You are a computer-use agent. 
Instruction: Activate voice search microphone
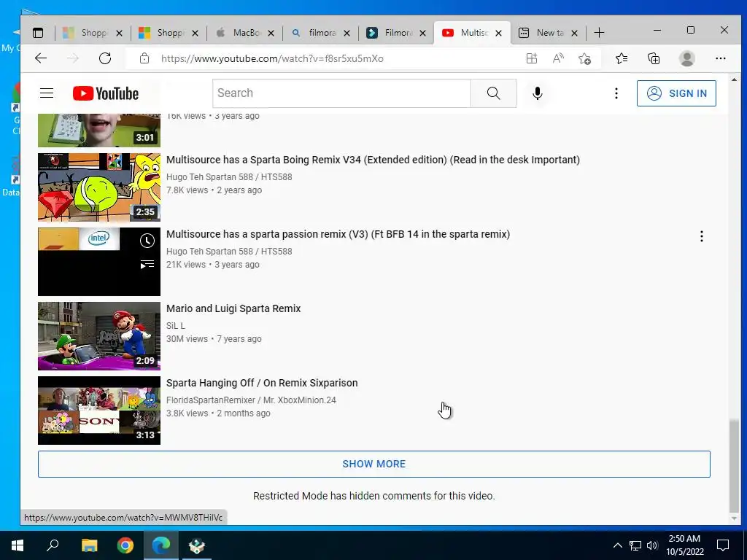click(x=538, y=93)
